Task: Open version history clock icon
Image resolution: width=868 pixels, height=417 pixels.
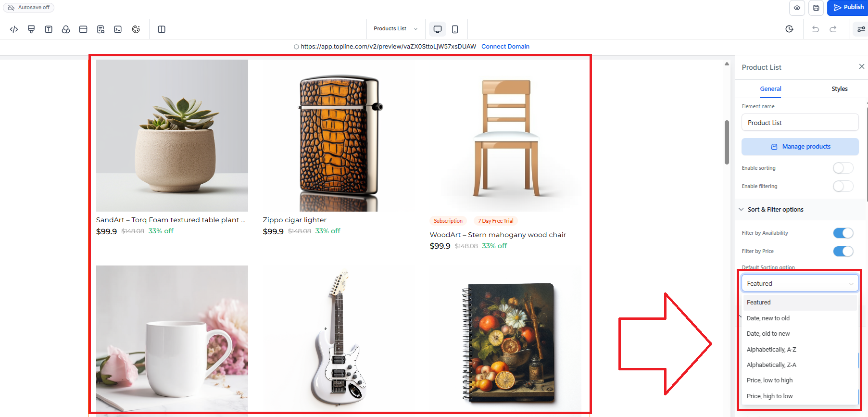Action: click(x=789, y=29)
